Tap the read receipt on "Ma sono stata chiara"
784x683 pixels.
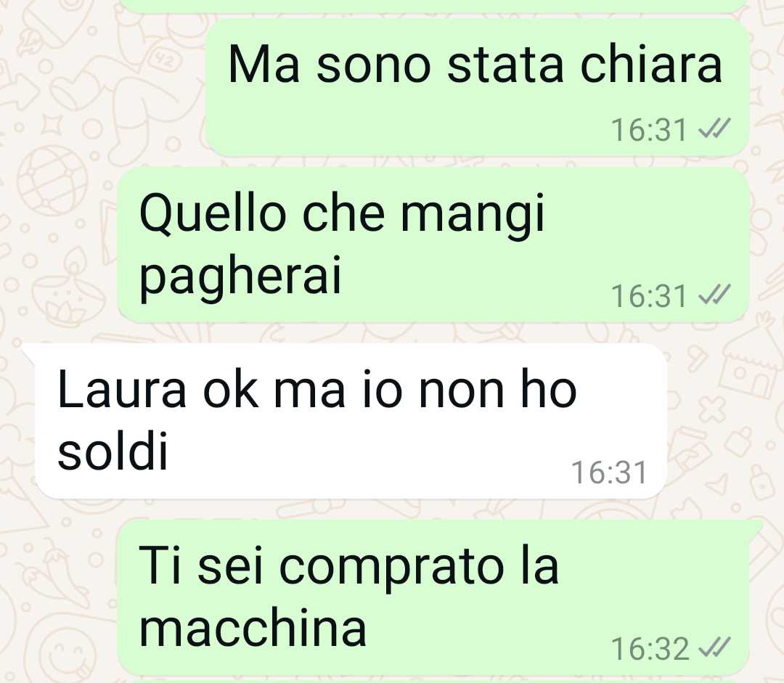(x=714, y=128)
